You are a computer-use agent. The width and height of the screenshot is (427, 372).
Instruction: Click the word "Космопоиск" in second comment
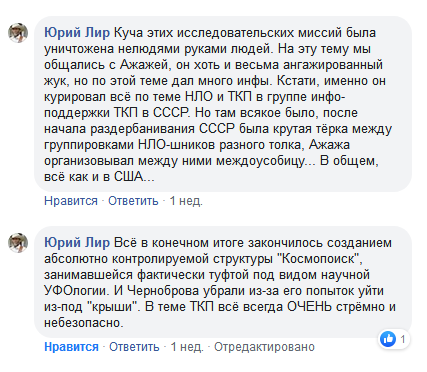tap(319, 259)
